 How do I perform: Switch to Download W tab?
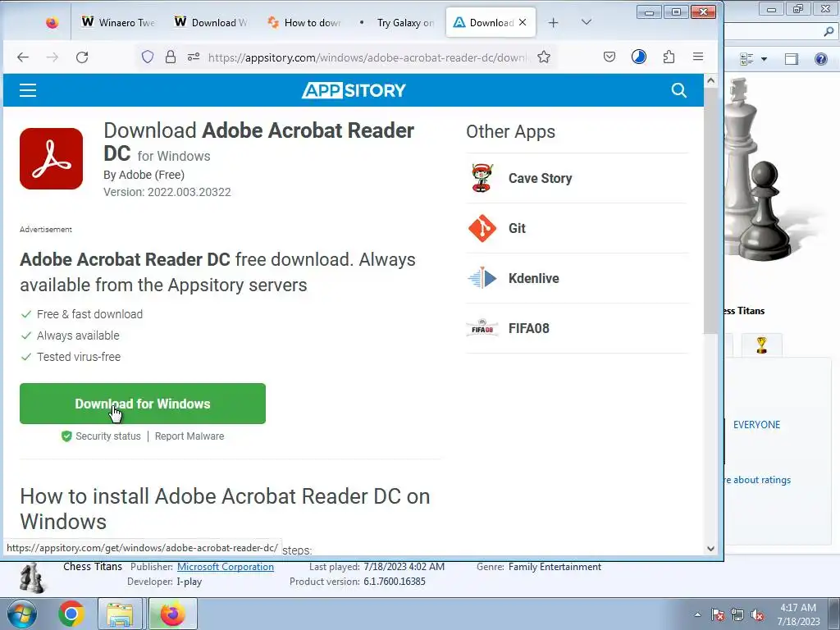pos(211,22)
